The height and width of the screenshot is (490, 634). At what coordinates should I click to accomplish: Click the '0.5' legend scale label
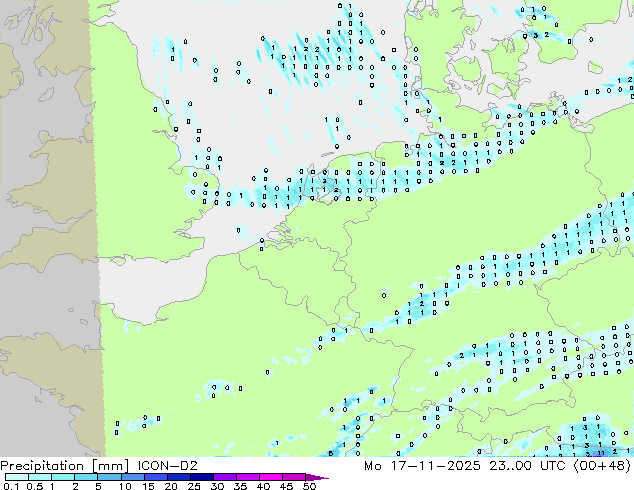35,486
